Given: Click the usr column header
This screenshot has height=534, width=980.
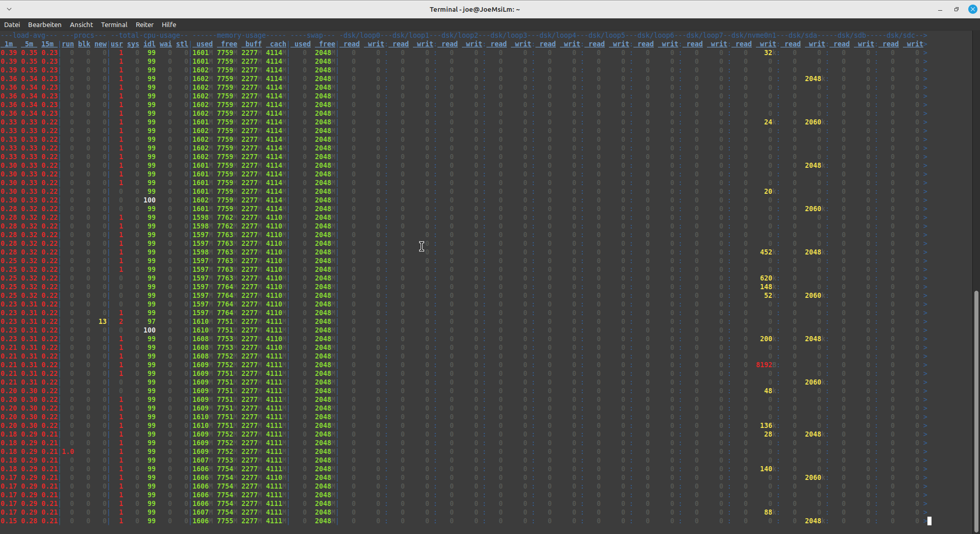Looking at the screenshot, I should (x=117, y=44).
